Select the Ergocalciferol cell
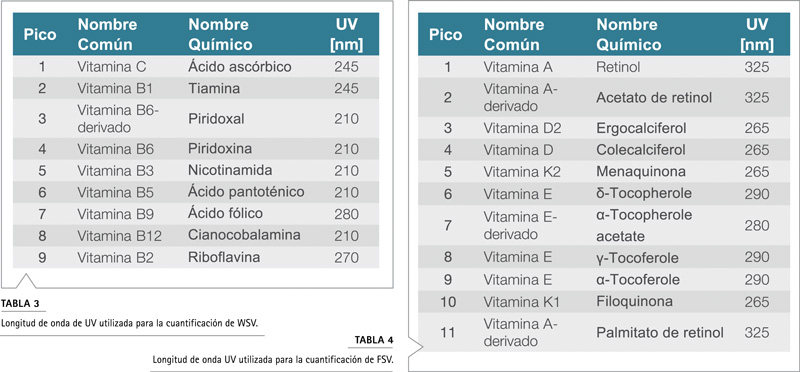The width and height of the screenshot is (800, 372). (641, 128)
